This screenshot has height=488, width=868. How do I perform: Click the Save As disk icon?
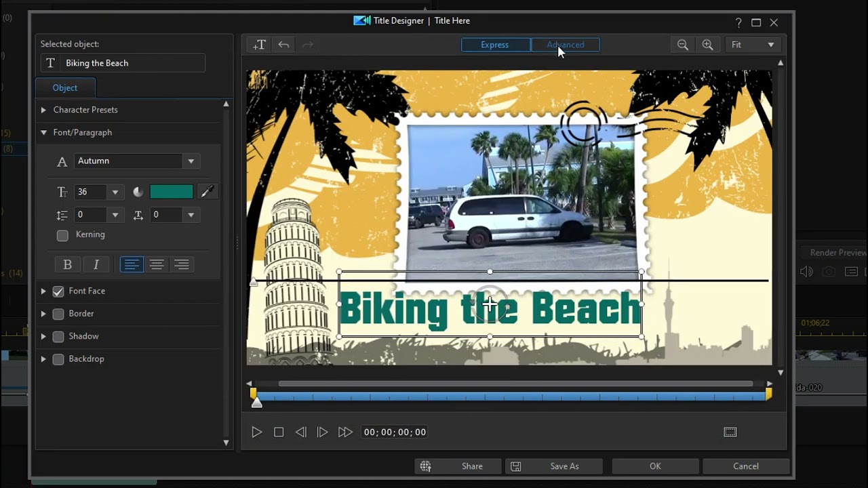click(516, 466)
